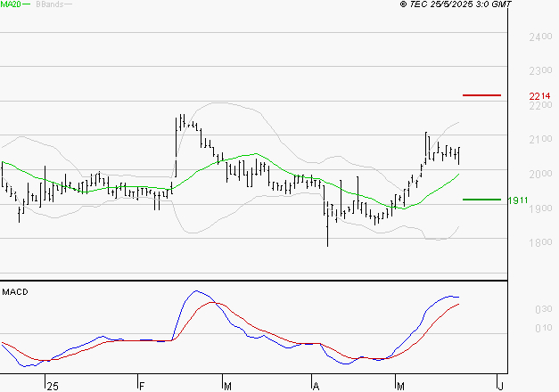Image resolution: width=559 pixels, height=392 pixels.
Task: Select the J June marker on time axis
Action: pyautogui.click(x=500, y=387)
